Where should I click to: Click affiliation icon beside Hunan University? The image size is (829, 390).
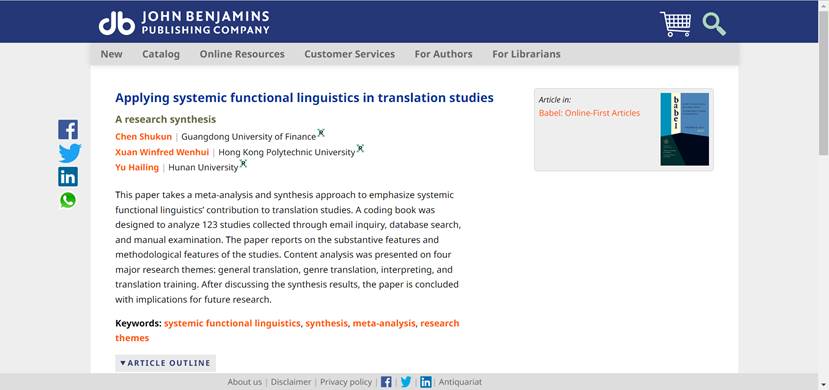pos(243,163)
